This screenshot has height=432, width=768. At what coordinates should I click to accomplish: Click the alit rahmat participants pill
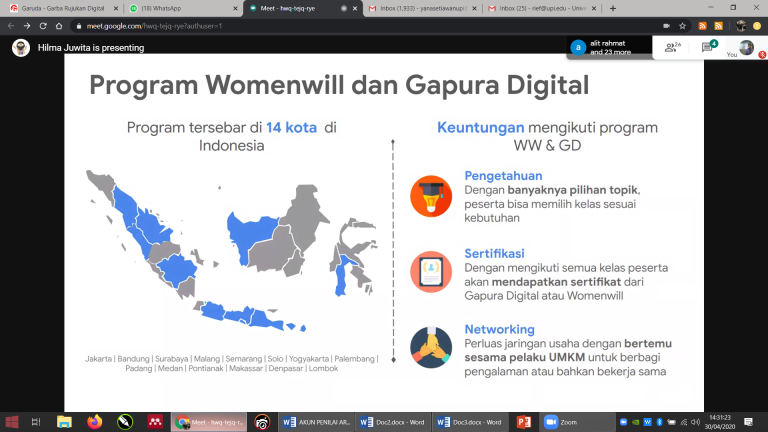tap(609, 48)
